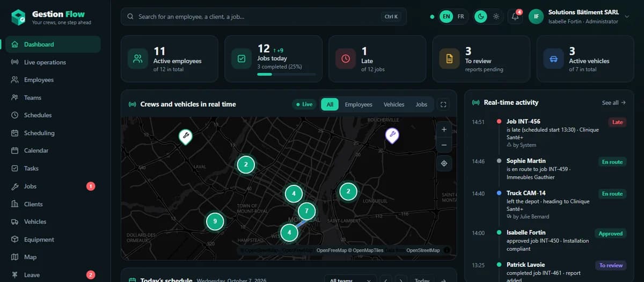Go to previous day in schedule
644x282 pixels.
coord(386,280)
